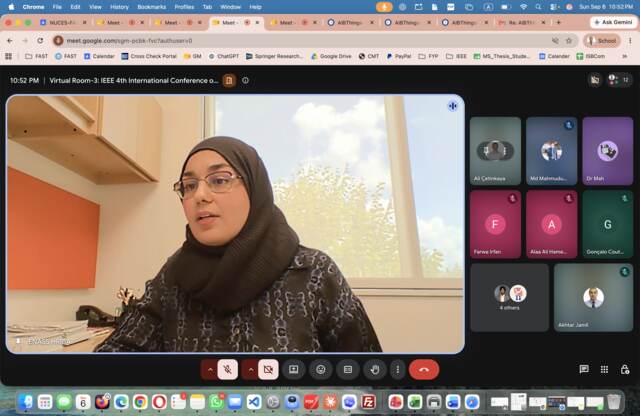640x416 pixels.
Task: Select Farwa Irfan participant tile
Action: (x=495, y=224)
